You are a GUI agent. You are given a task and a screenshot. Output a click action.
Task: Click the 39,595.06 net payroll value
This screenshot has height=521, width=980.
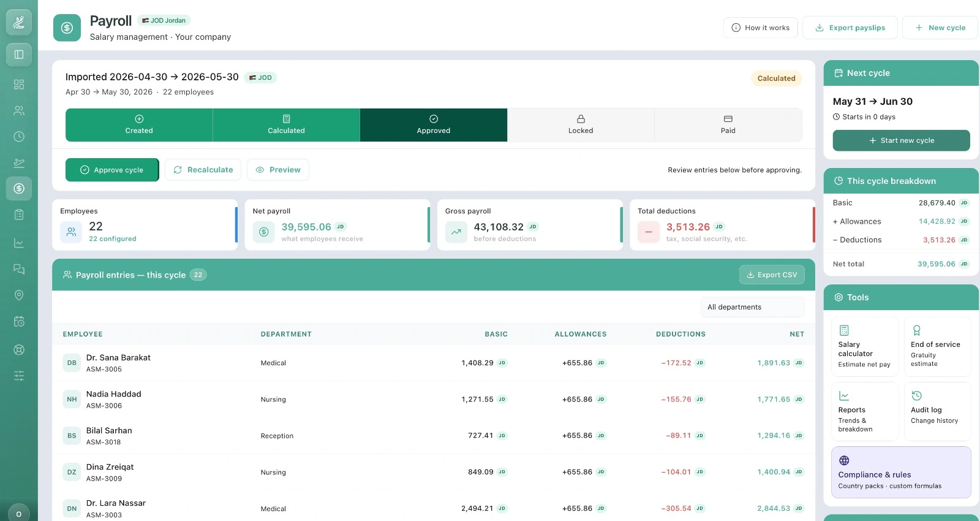306,227
